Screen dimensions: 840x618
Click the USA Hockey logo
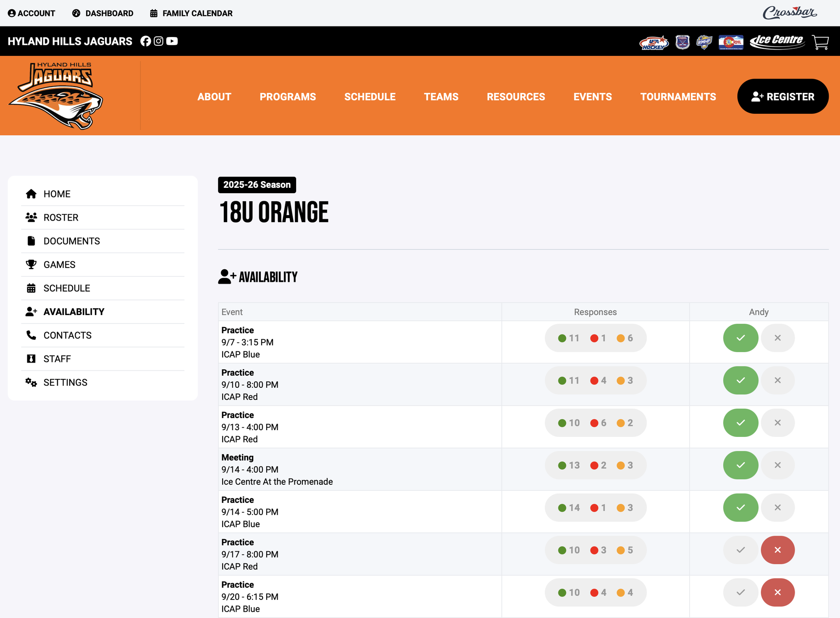coord(654,42)
